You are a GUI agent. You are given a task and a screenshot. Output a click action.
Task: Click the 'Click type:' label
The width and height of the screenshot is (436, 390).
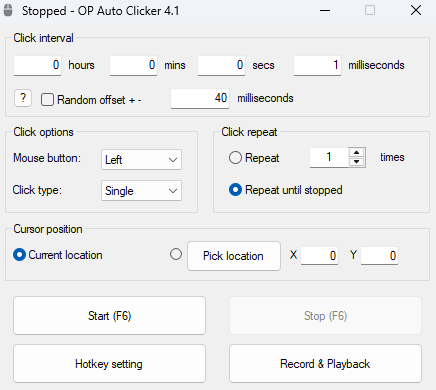pyautogui.click(x=37, y=190)
